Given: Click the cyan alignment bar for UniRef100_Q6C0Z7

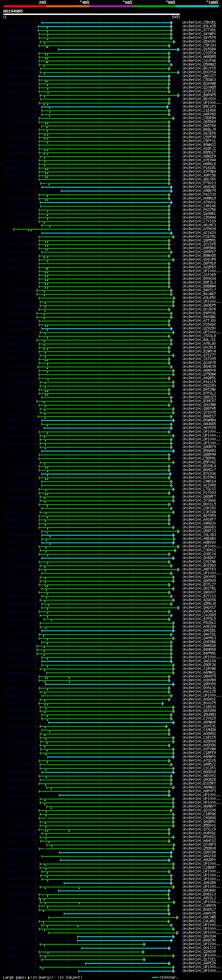Looking at the screenshot, I should tap(104, 76).
